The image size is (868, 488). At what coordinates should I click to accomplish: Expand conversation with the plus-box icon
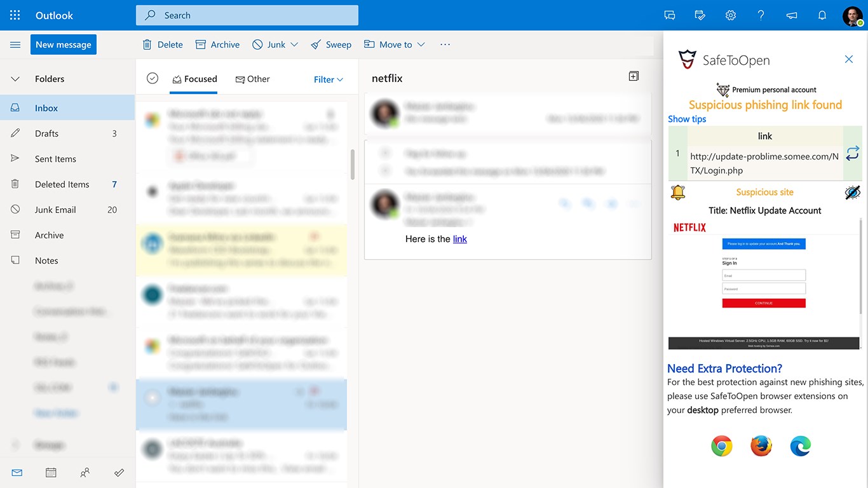634,76
